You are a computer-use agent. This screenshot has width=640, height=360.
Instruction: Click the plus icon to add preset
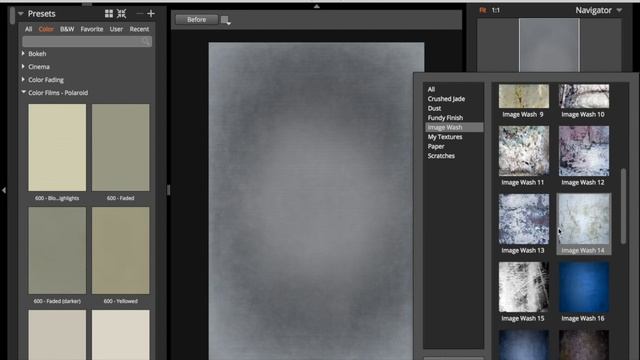tap(151, 14)
